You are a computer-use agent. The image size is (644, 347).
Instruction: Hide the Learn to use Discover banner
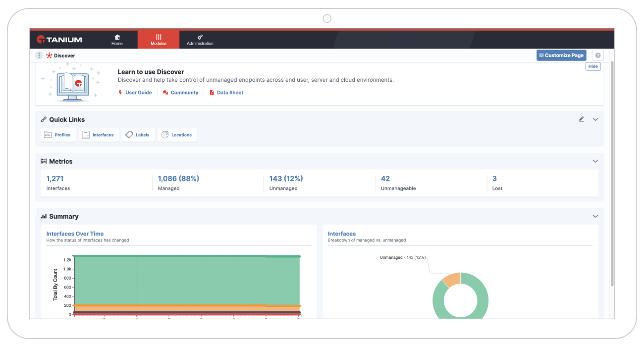pyautogui.click(x=593, y=66)
